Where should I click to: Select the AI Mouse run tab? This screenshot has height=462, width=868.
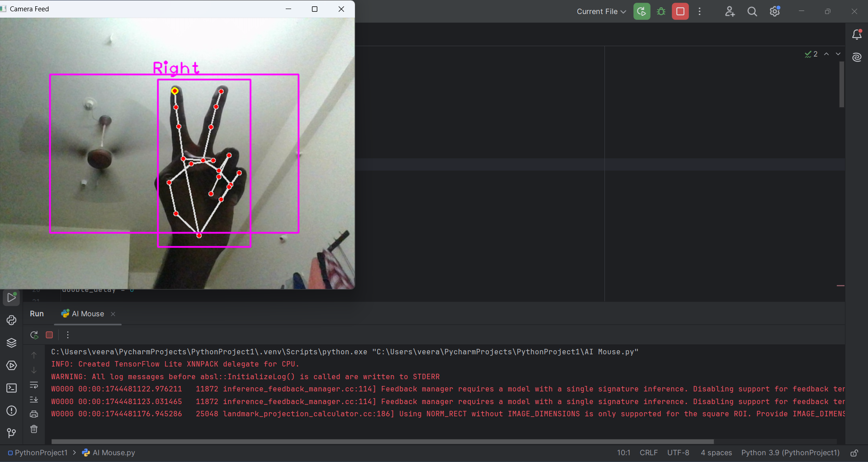point(88,314)
